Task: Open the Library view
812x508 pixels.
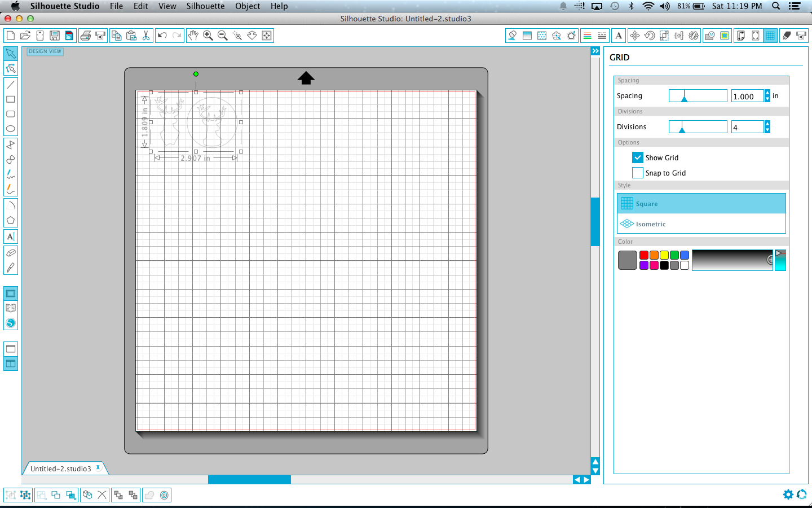Action: click(11, 308)
